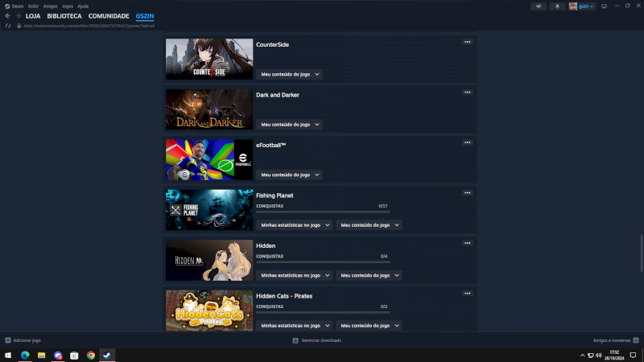Expand eFootball Meu conteúdo do jogo dropdown
Viewport: 644px width, 362px height.
(x=289, y=175)
